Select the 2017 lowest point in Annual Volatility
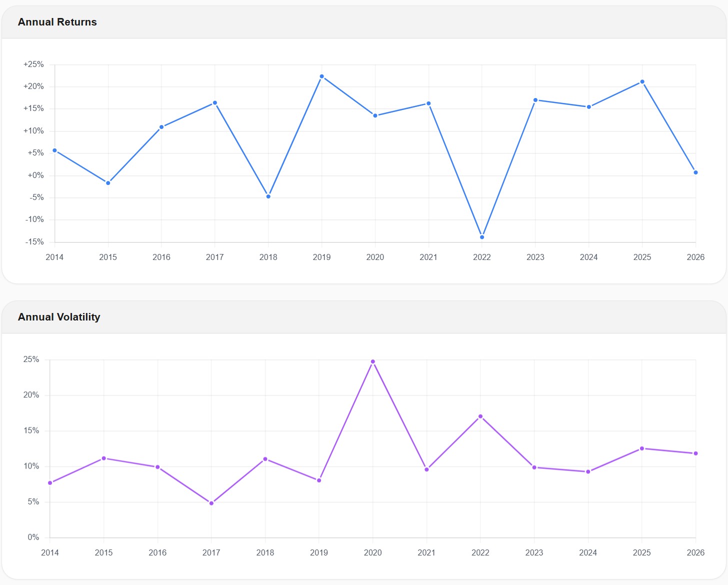 [x=211, y=503]
